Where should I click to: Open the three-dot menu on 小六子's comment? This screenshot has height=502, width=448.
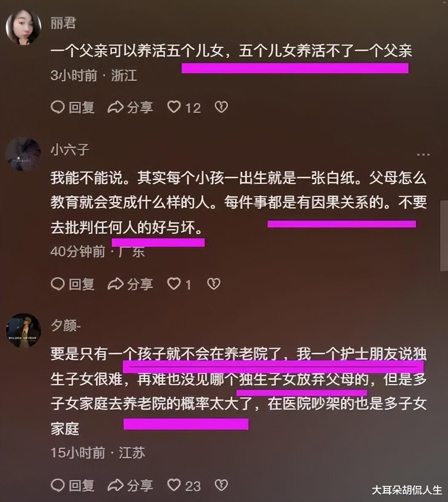coord(423,155)
